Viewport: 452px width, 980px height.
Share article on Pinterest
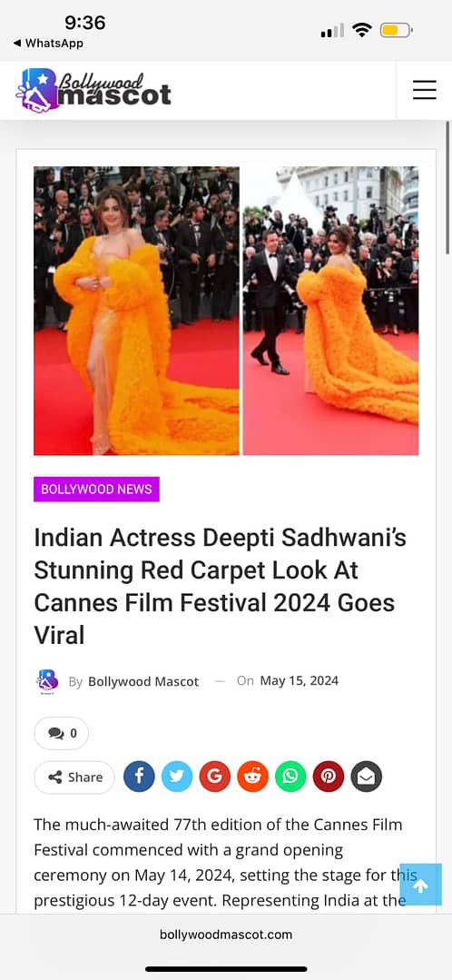click(329, 777)
